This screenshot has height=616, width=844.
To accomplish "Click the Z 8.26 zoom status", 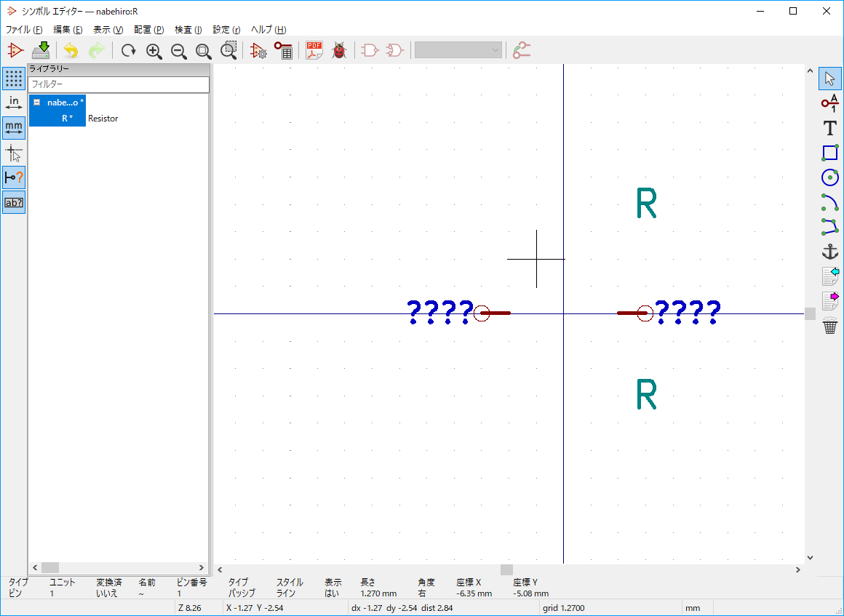I will 189,608.
